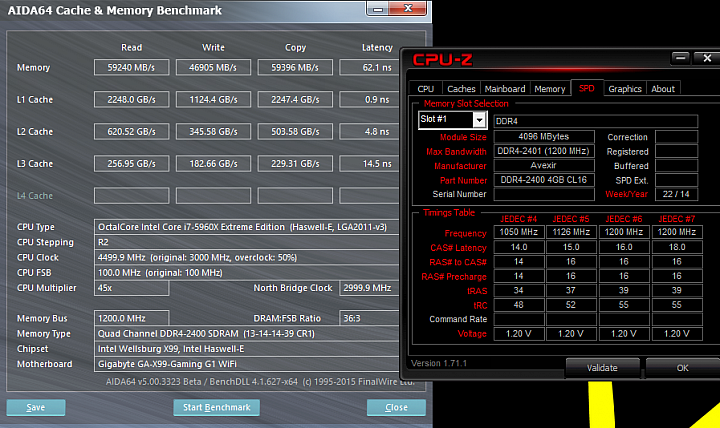This screenshot has height=428, width=720.
Task: Click the Memory Write value 46905 MB/s
Action: click(x=213, y=68)
